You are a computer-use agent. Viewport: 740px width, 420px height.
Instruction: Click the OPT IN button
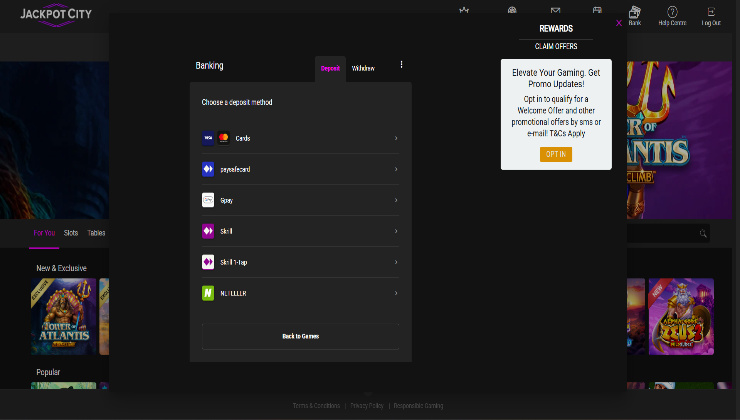point(556,154)
